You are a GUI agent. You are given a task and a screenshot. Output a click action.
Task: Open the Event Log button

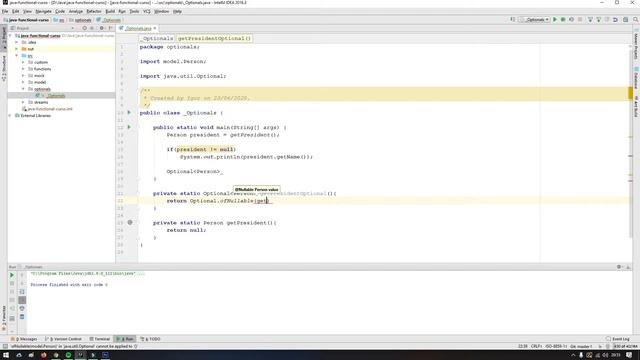618,339
